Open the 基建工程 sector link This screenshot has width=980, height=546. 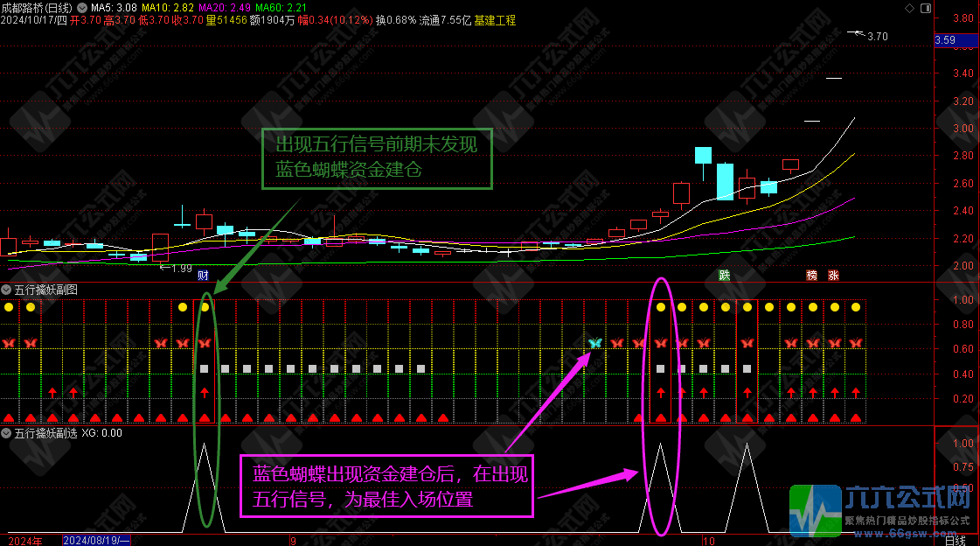tap(495, 19)
